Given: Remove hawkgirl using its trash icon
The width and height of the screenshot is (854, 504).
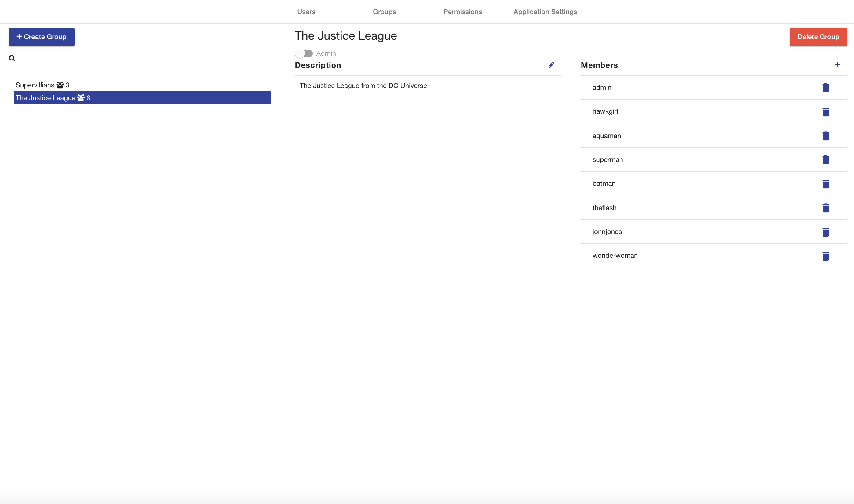Looking at the screenshot, I should pos(826,112).
